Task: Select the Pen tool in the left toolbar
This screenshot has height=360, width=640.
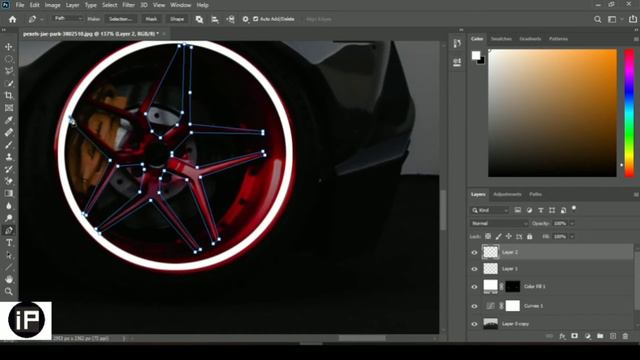Action: (9, 230)
